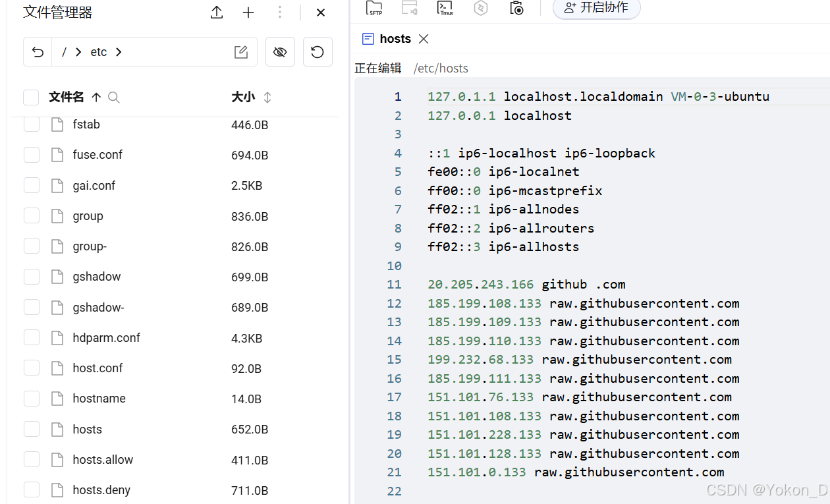Screen dimensions: 830x504
Task: Click line 15 with 199.232.68.133
Action: click(x=580, y=360)
